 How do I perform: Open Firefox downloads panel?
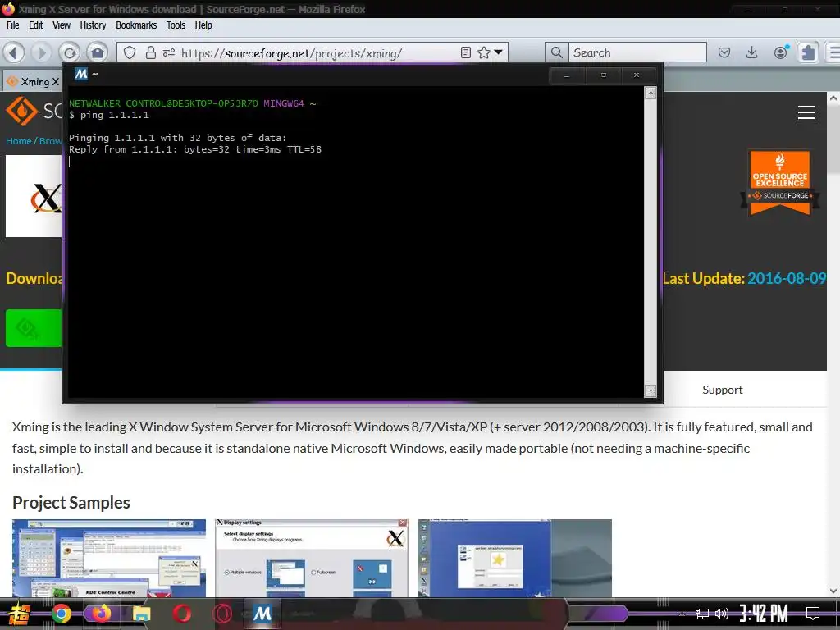[751, 52]
